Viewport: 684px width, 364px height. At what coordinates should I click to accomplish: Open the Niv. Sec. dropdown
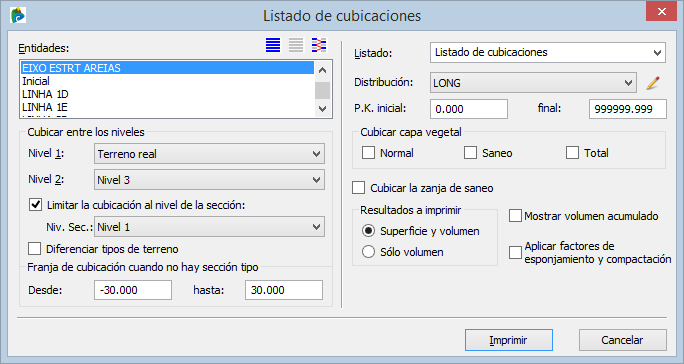click(209, 227)
